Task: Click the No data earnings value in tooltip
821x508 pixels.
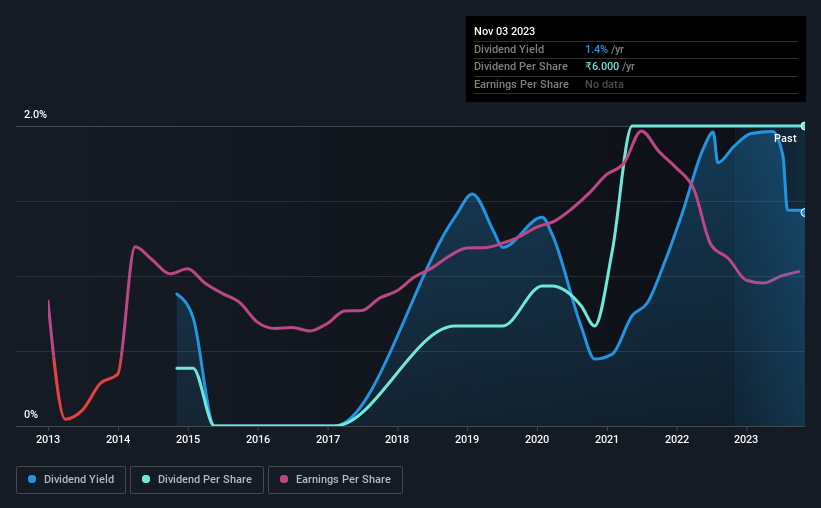Action: (604, 84)
